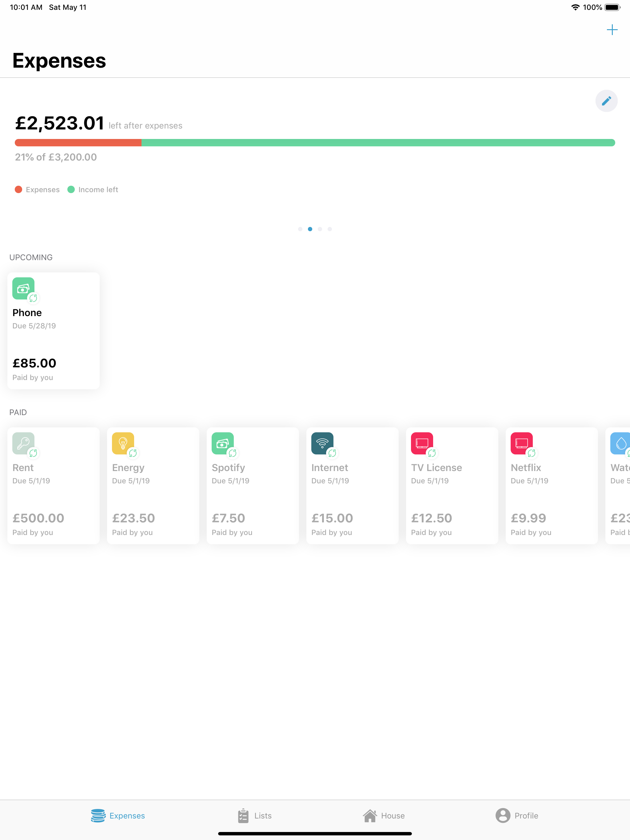
Task: Open the Spotify paid expense title
Action: click(x=228, y=468)
